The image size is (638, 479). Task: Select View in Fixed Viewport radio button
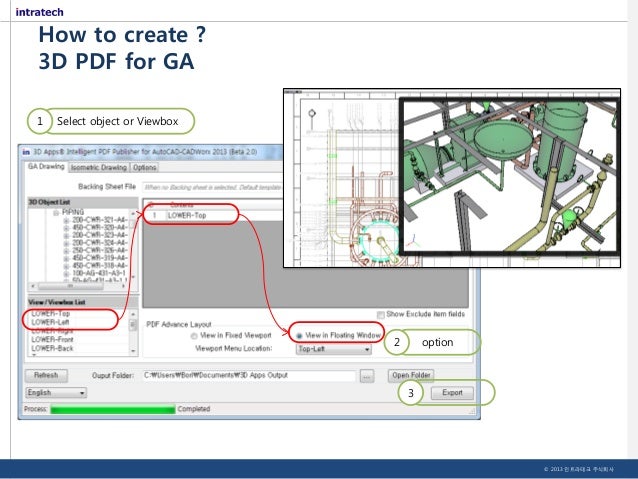pos(194,336)
